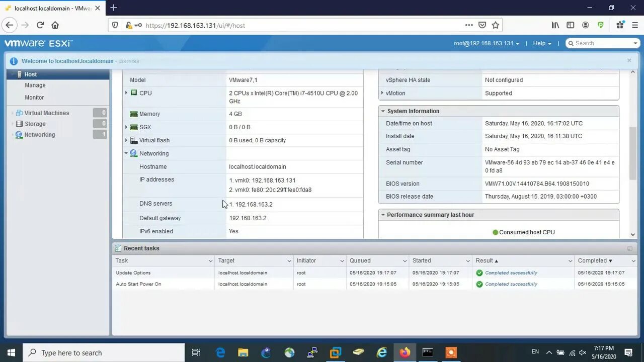Image resolution: width=644 pixels, height=362 pixels.
Task: Click the Recent tasks panel icon
Action: (x=118, y=248)
